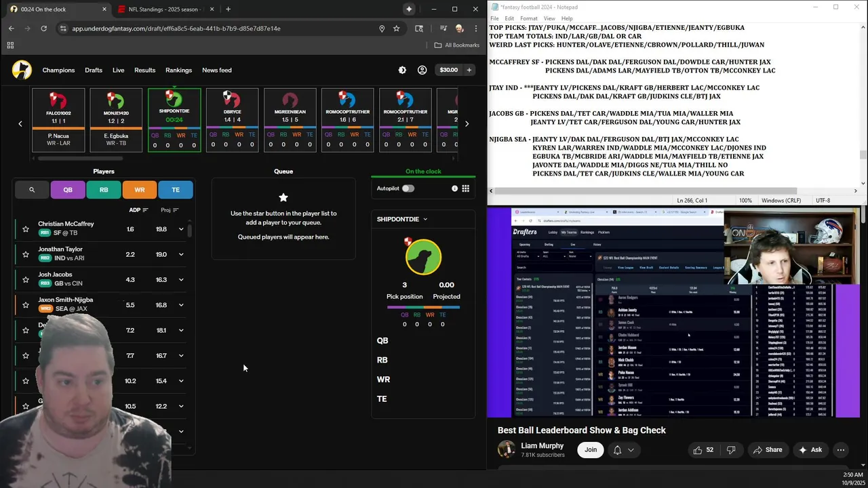Share the YouTube video

coord(767,450)
